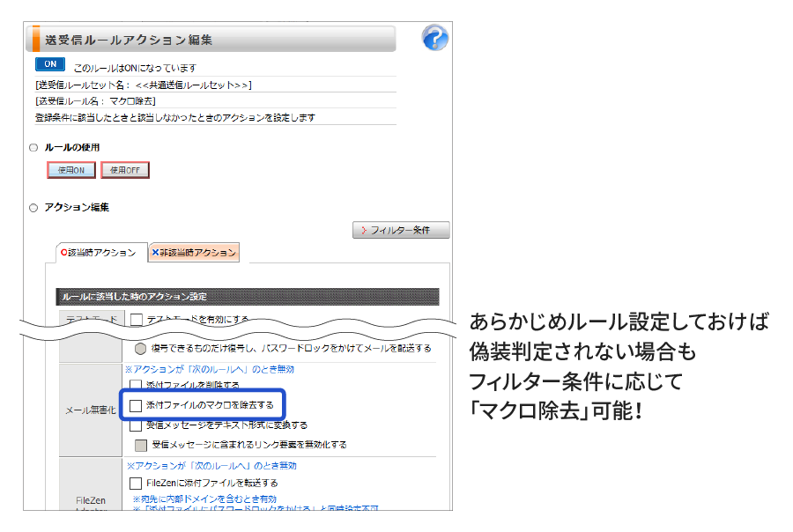Click the blue ON status badge

[x=50, y=65]
